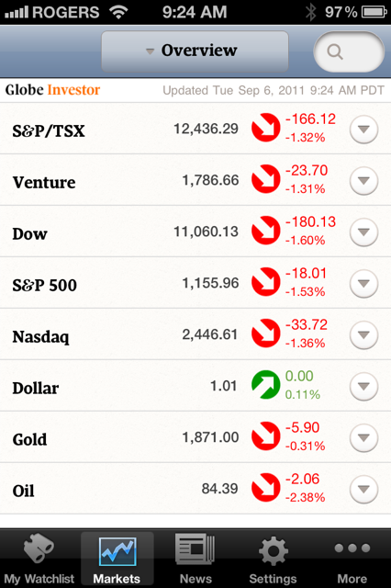
Task: Select the Markets chart icon
Action: coord(117,551)
